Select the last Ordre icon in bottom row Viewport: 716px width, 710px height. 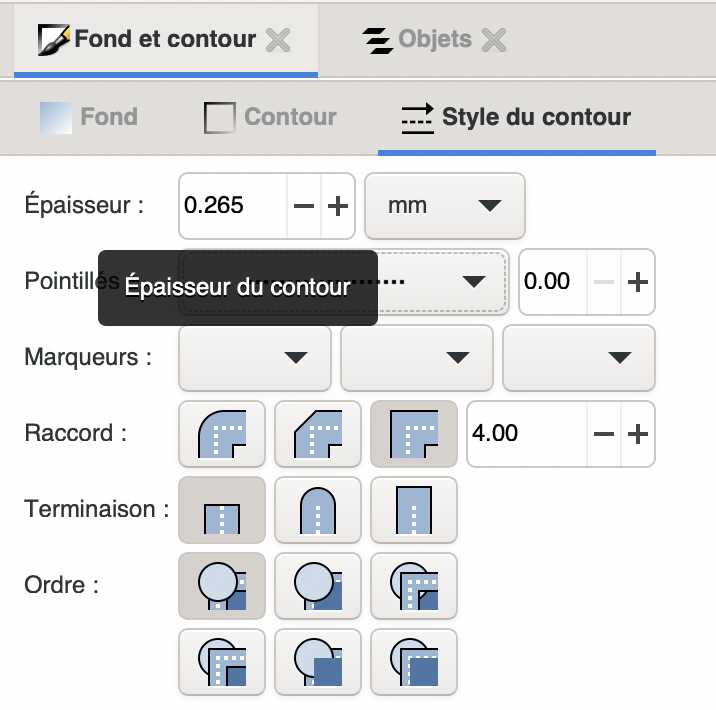414,662
